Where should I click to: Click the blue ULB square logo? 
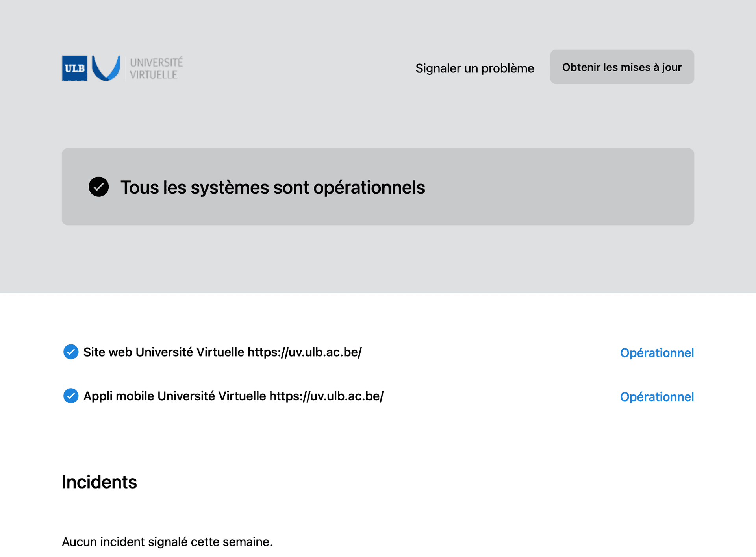click(x=74, y=68)
